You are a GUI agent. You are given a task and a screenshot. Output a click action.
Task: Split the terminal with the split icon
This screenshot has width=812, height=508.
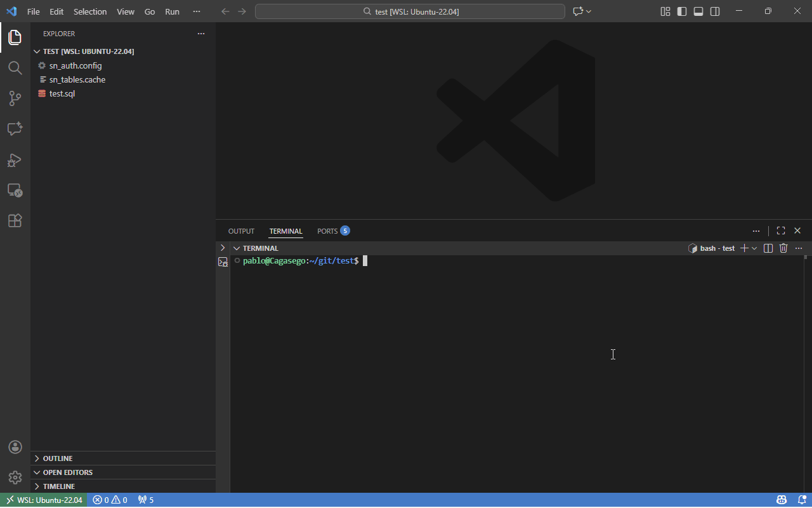(x=768, y=248)
